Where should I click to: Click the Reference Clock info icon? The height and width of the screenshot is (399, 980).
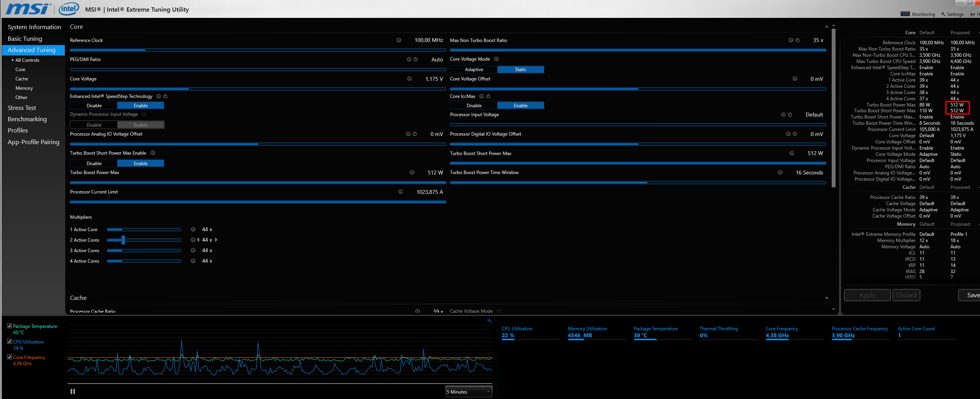coord(399,40)
